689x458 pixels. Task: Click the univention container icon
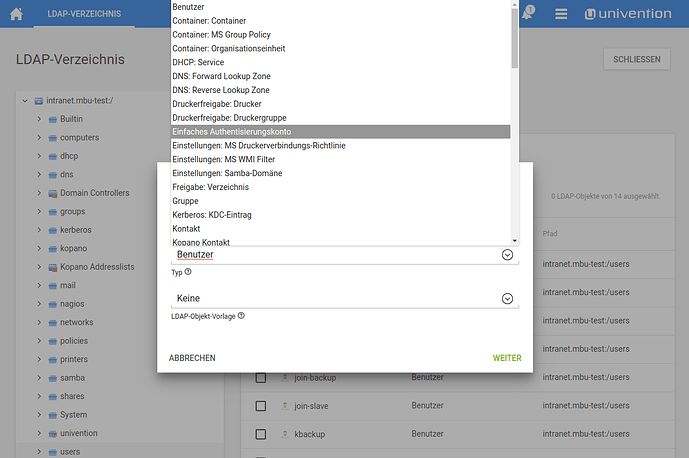(x=53, y=434)
